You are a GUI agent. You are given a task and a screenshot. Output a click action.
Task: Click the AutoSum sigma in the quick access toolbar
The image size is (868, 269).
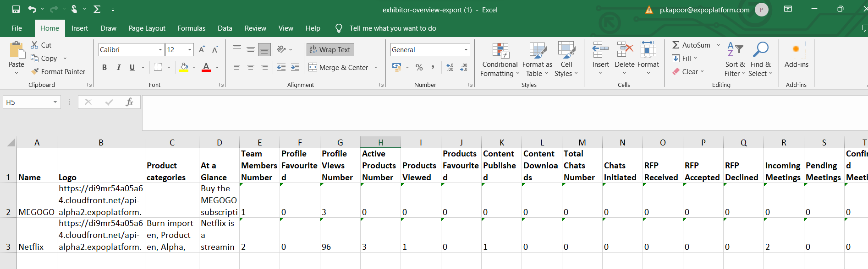click(97, 9)
